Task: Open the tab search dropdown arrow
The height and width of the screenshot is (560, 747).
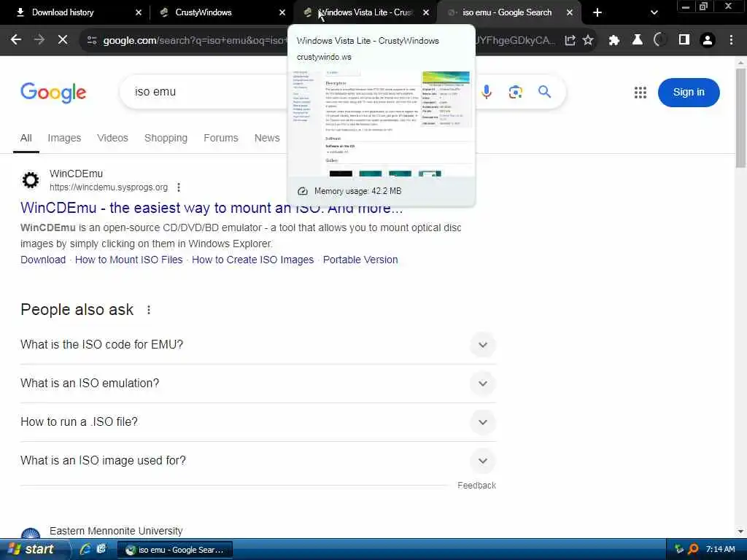Action: [x=654, y=13]
